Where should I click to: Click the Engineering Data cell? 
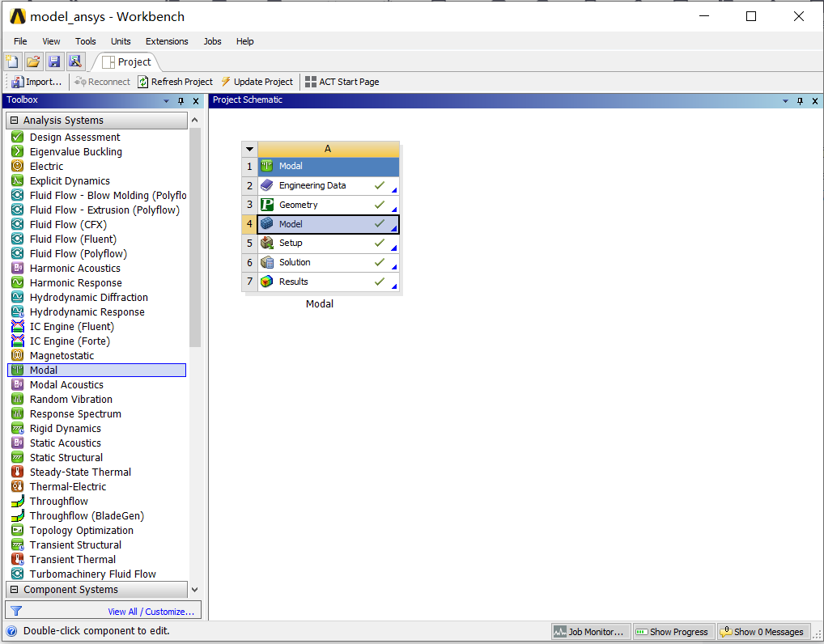pos(328,185)
